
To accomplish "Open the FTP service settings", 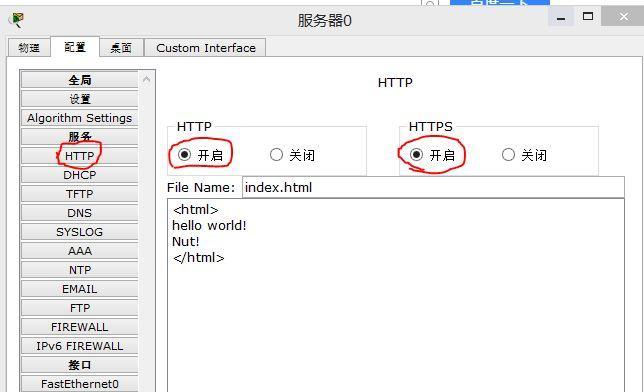I will point(80,308).
